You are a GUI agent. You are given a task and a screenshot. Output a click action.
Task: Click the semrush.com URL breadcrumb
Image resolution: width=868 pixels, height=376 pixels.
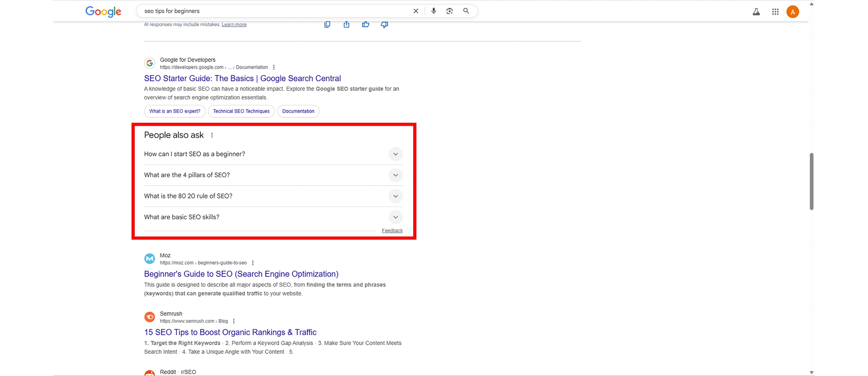pos(194,321)
